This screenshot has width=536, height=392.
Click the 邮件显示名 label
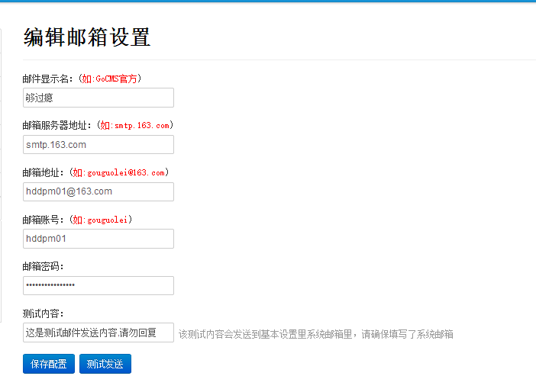48,79
